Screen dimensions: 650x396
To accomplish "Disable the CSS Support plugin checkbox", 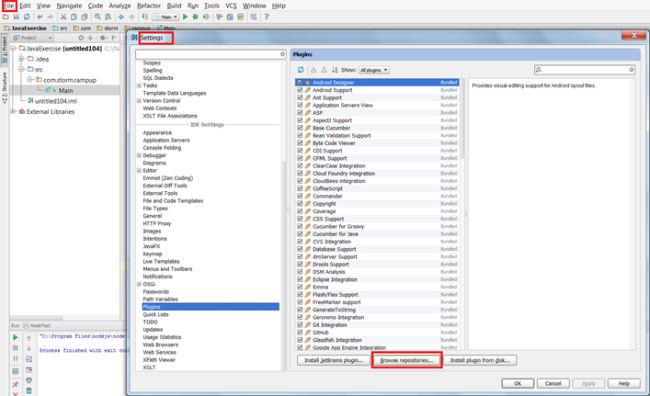I will tap(300, 219).
